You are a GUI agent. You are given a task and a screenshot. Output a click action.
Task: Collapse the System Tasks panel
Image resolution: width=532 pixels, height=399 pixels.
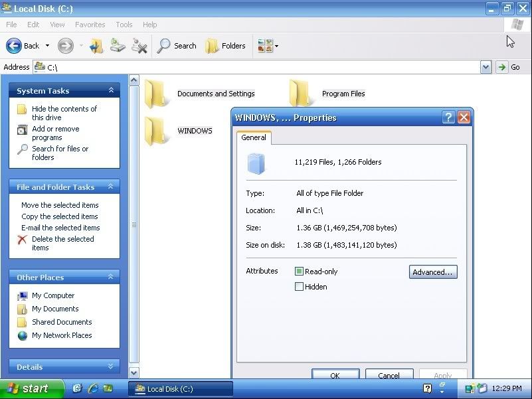[x=111, y=90]
